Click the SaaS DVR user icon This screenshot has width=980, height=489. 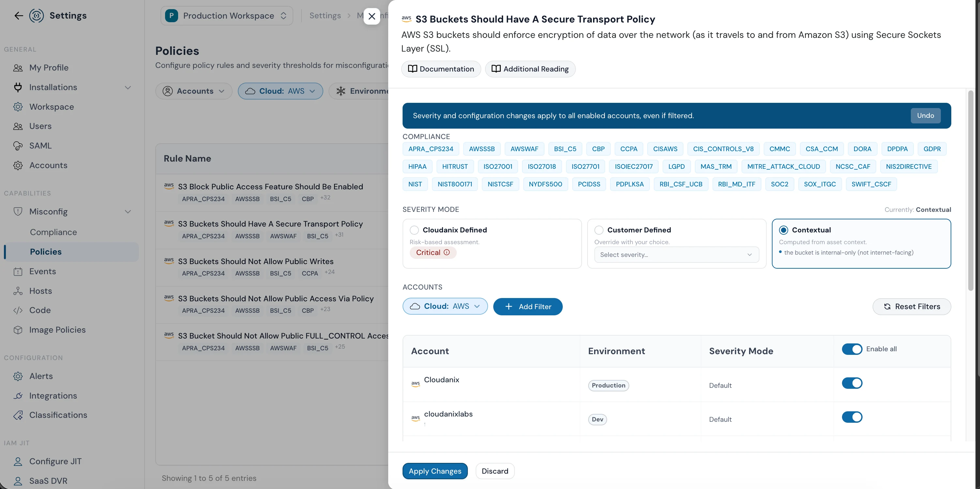tap(18, 481)
